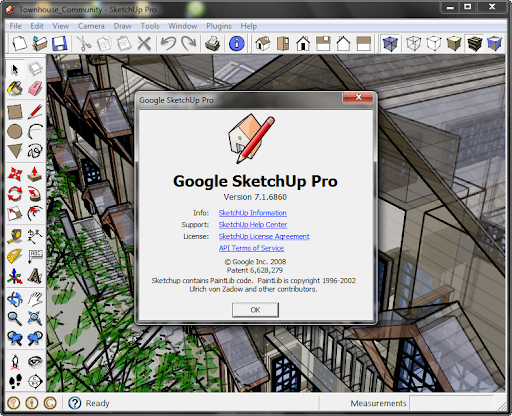Switch to Front house view
This screenshot has width=512, height=416.
click(303, 43)
